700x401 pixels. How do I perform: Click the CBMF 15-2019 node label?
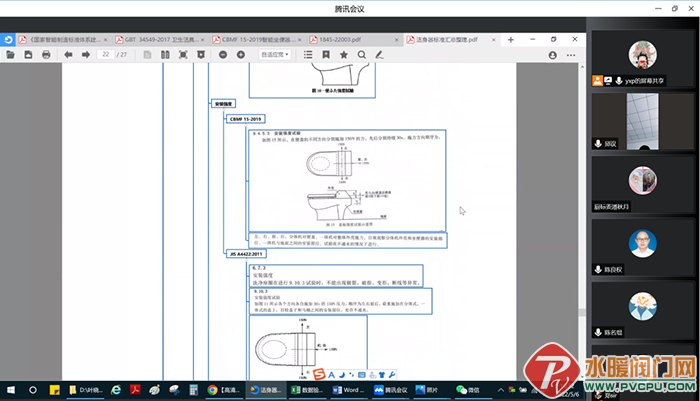[x=246, y=119]
